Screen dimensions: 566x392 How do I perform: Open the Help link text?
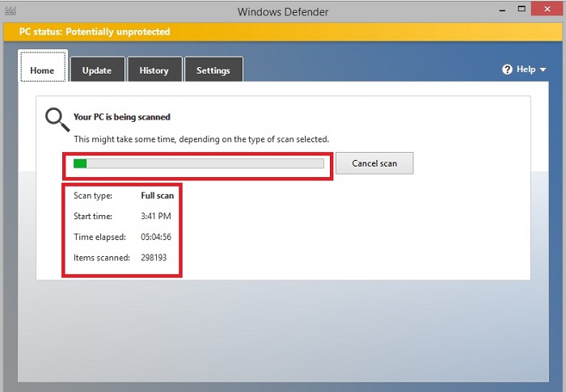[526, 70]
